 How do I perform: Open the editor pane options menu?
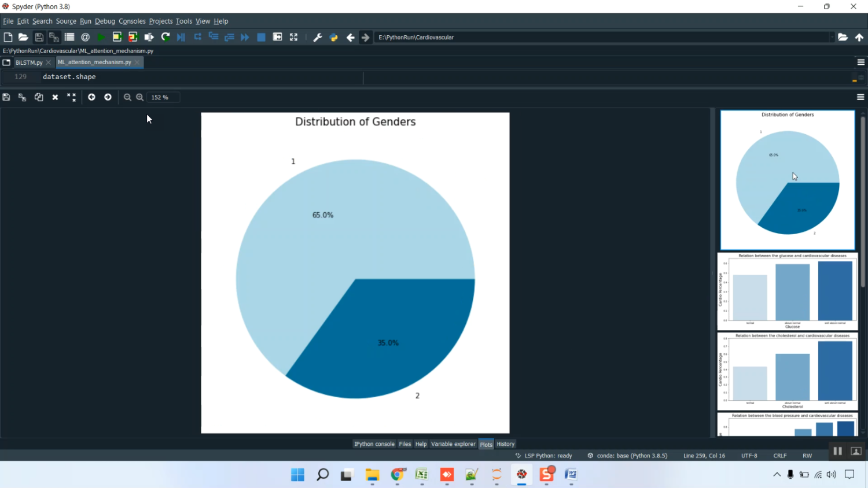860,62
